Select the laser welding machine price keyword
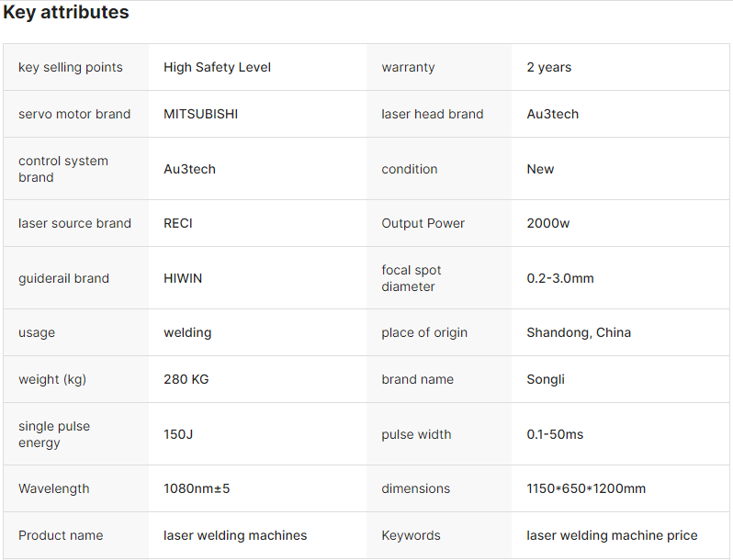 pyautogui.click(x=612, y=535)
